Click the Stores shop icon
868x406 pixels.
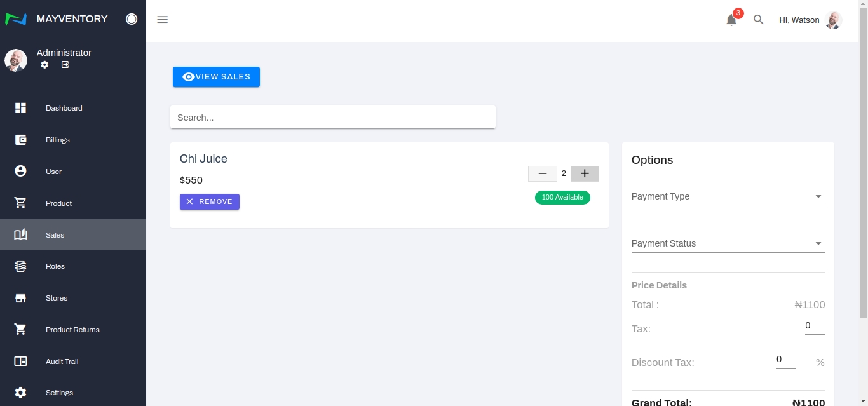click(20, 298)
